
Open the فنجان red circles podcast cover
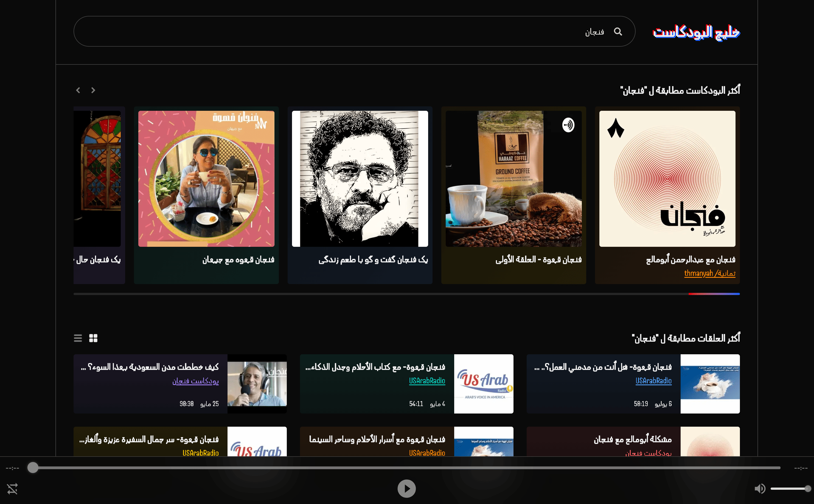667,179
